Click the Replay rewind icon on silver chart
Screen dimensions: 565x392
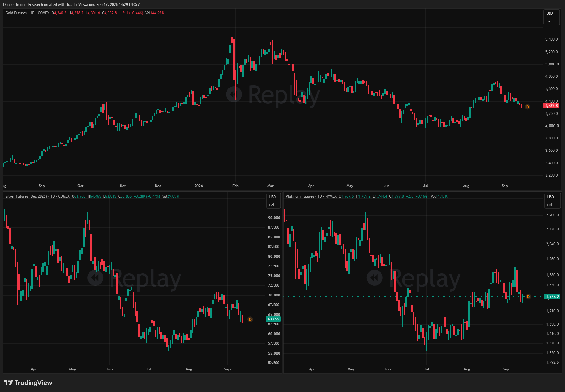(x=95, y=278)
